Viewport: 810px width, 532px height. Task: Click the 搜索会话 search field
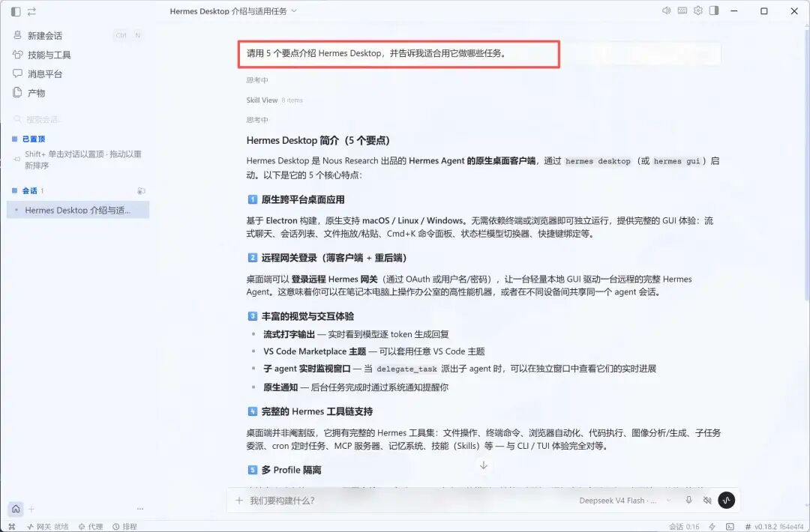[77, 119]
